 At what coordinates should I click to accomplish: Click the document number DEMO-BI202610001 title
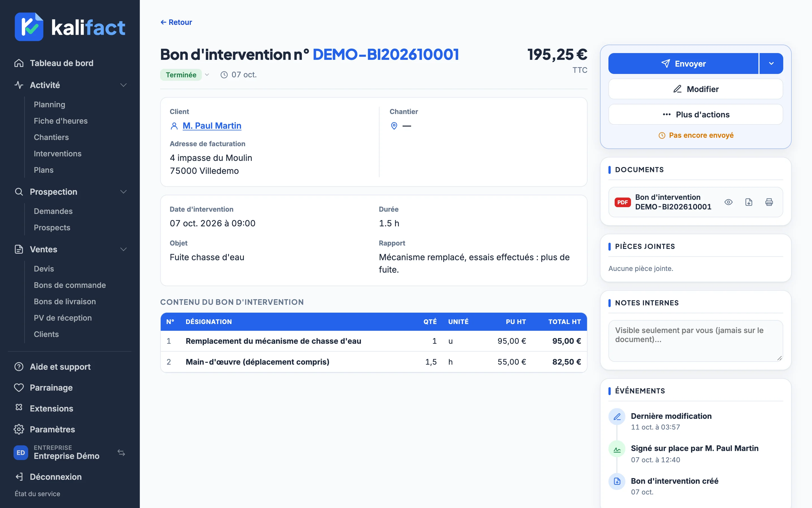pos(385,54)
